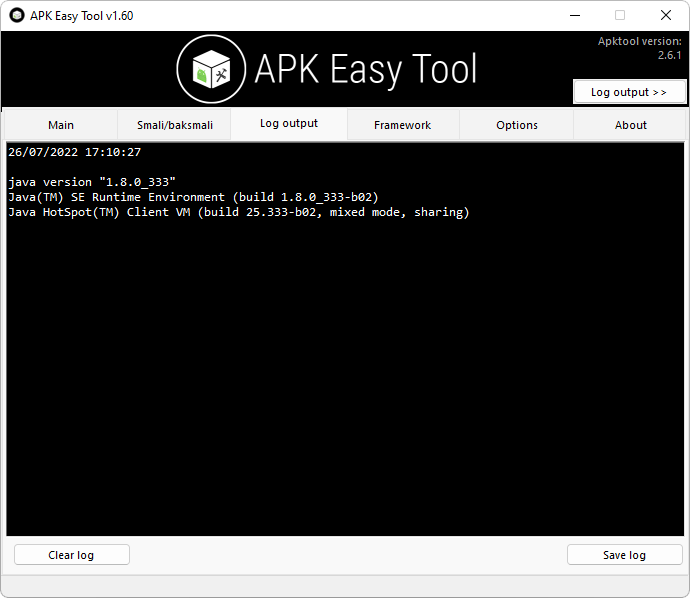Image resolution: width=690 pixels, height=598 pixels.
Task: Click the app icon in the title bar
Action: 17,15
